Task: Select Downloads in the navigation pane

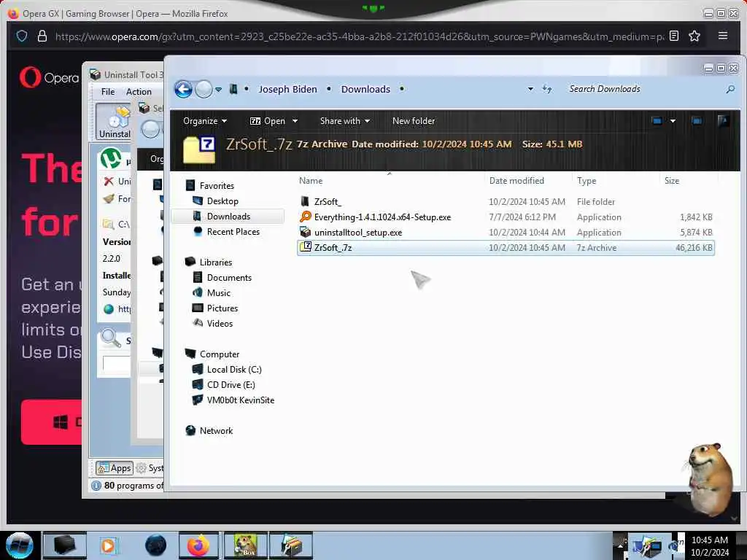Action: pos(228,216)
